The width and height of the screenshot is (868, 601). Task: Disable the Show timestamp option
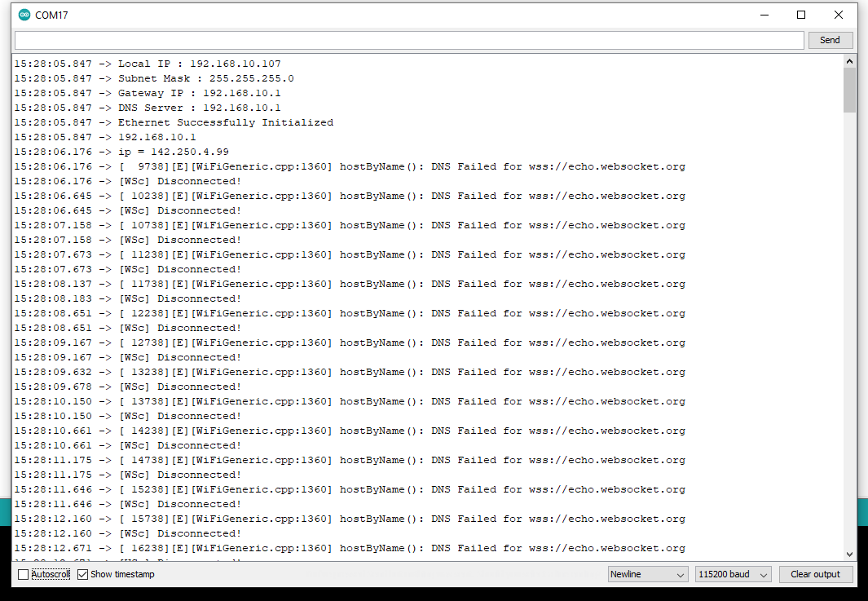pos(82,573)
